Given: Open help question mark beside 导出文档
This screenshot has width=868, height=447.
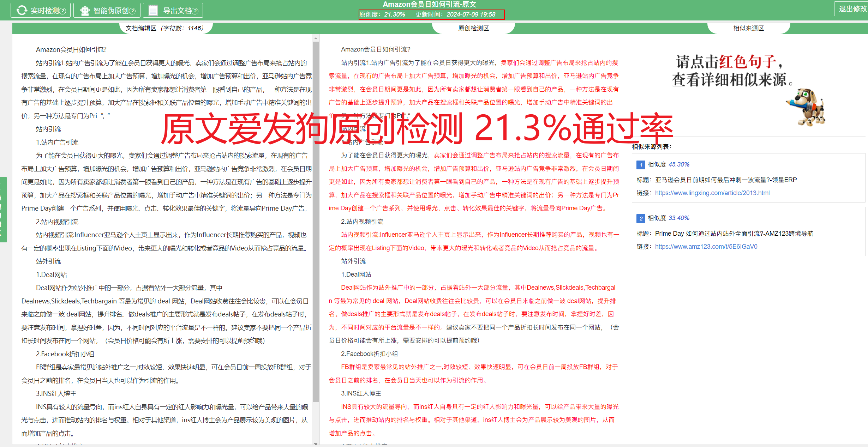Looking at the screenshot, I should coord(195,11).
